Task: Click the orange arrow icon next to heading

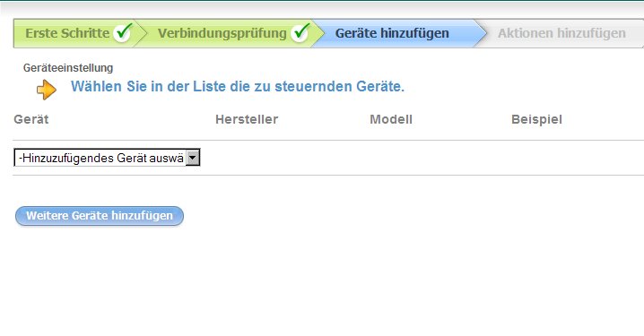Action: [x=47, y=90]
